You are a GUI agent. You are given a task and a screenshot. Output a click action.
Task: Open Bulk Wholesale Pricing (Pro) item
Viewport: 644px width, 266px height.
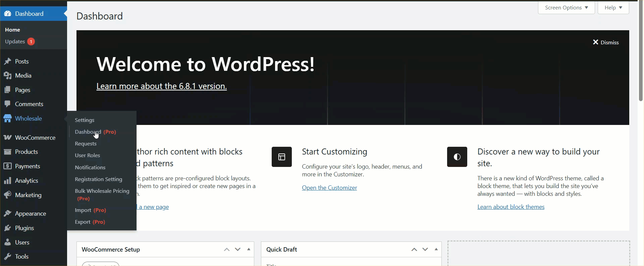tap(102, 195)
